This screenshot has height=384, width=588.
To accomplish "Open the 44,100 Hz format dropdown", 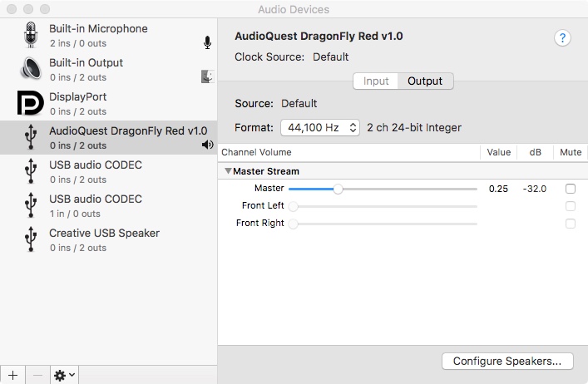I will tap(320, 128).
